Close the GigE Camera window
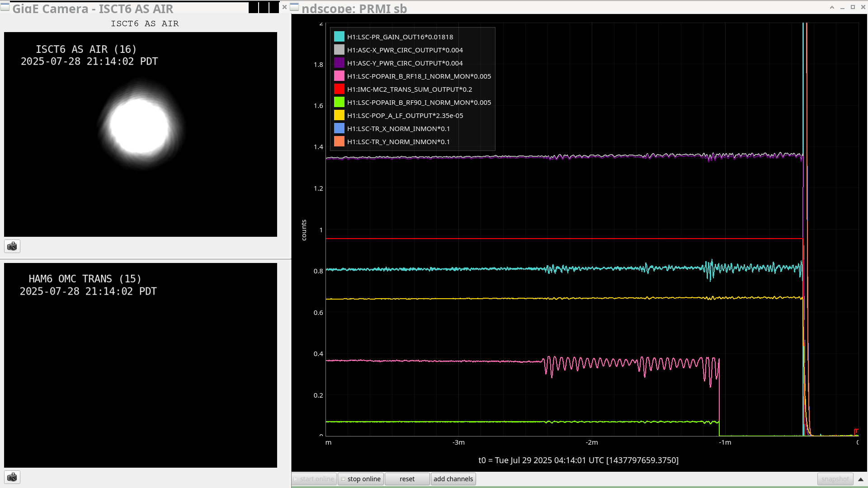This screenshot has height=488, width=868. click(x=284, y=7)
